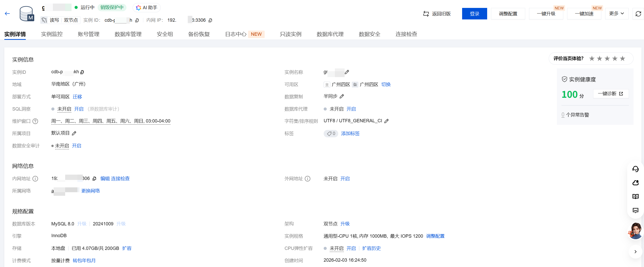644x267 pixels.
Task: Copy the 实例ID in 实例信息 section
Action: coord(82,72)
